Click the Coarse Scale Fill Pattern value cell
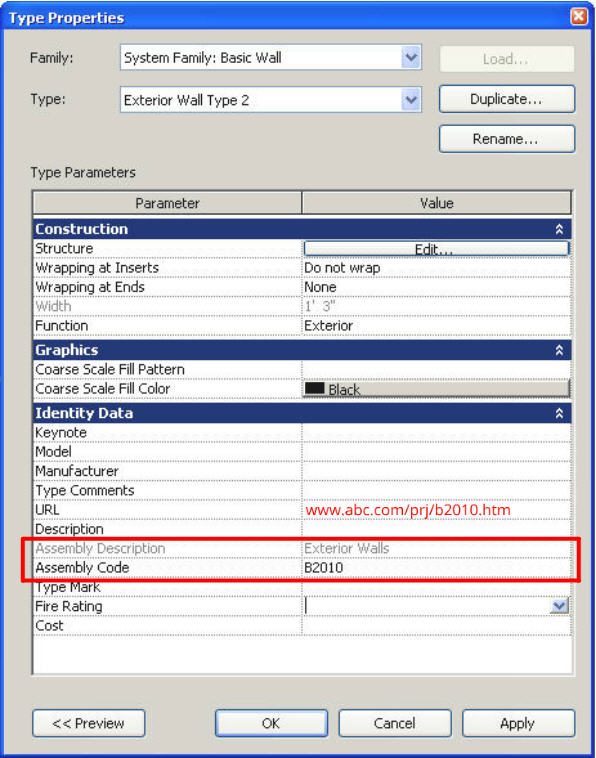The height and width of the screenshot is (758, 596). pyautogui.click(x=436, y=369)
